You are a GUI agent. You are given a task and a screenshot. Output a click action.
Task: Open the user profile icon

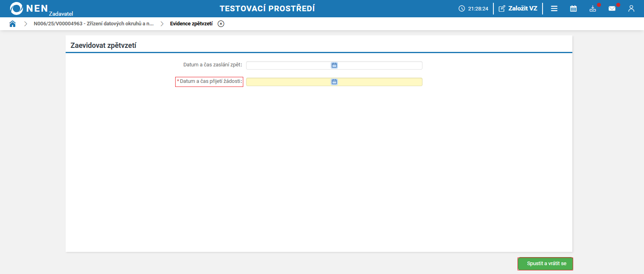click(631, 8)
